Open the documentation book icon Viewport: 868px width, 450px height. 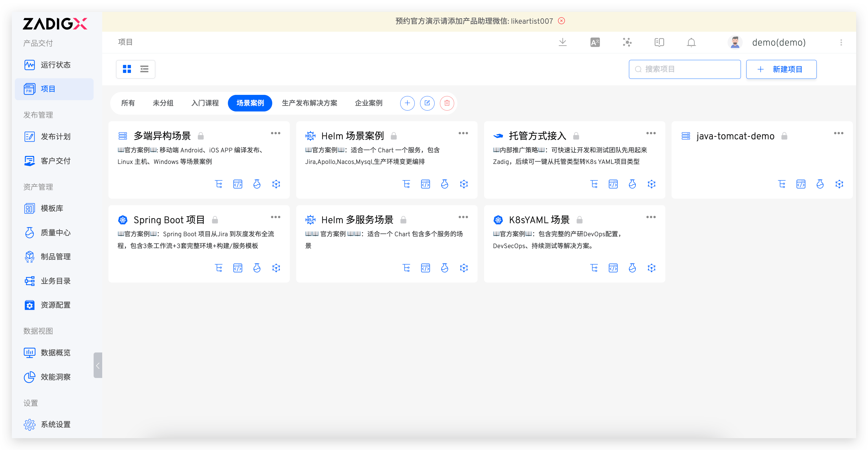pos(659,42)
